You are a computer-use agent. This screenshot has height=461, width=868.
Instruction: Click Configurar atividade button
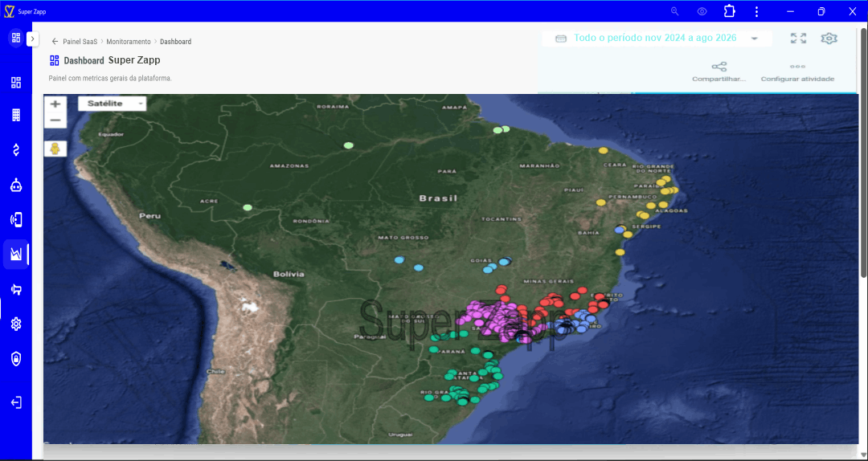798,72
